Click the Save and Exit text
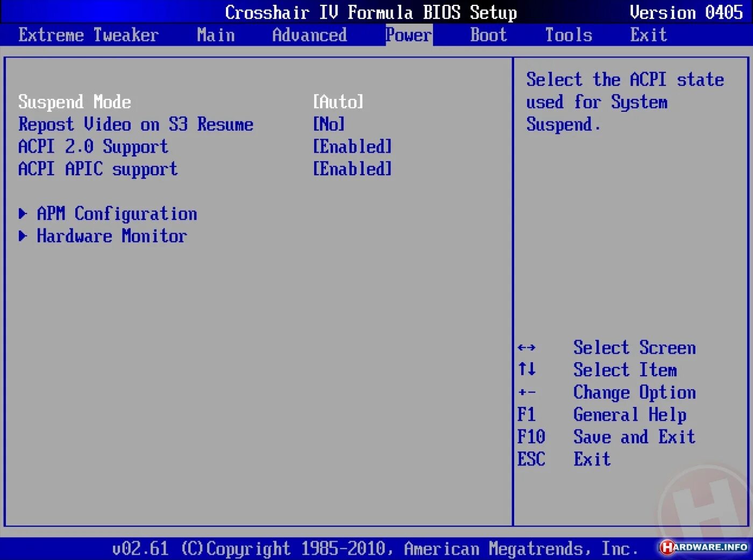 pyautogui.click(x=635, y=437)
